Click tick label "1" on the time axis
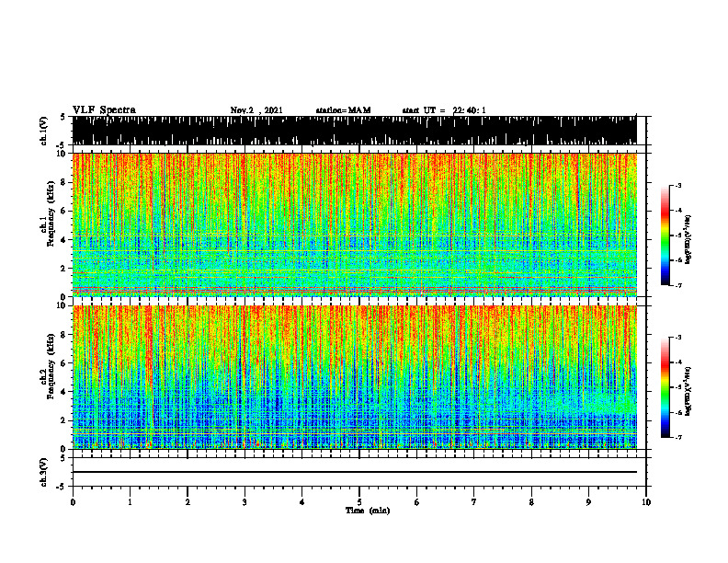The width and height of the screenshot is (728, 563). [130, 502]
